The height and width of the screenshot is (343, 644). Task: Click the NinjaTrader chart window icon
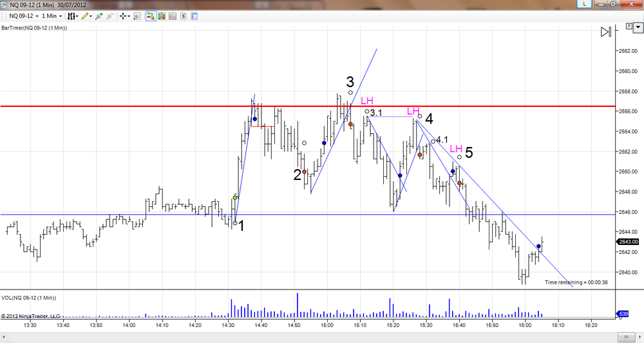(x=4, y=5)
